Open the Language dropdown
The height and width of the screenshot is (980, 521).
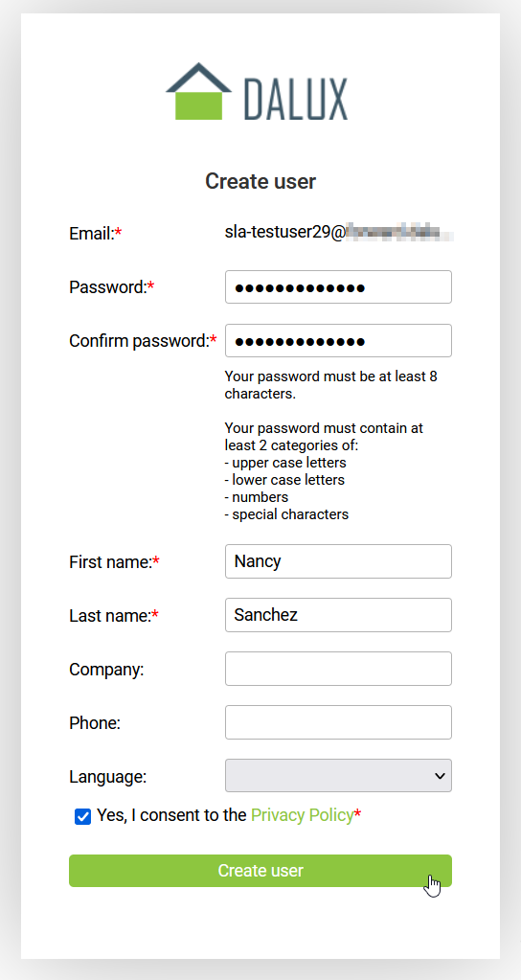point(338,776)
